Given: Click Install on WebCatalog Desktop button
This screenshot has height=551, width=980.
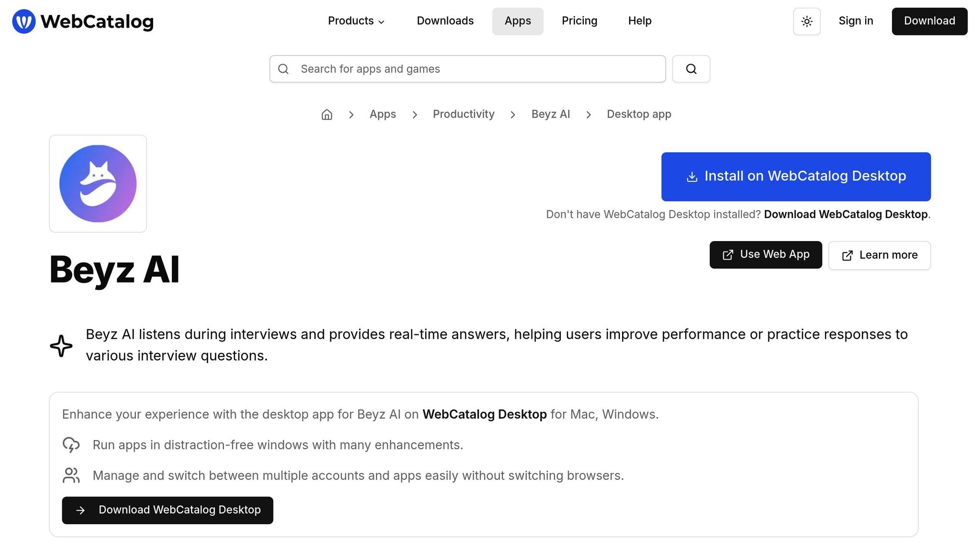Looking at the screenshot, I should 796,176.
